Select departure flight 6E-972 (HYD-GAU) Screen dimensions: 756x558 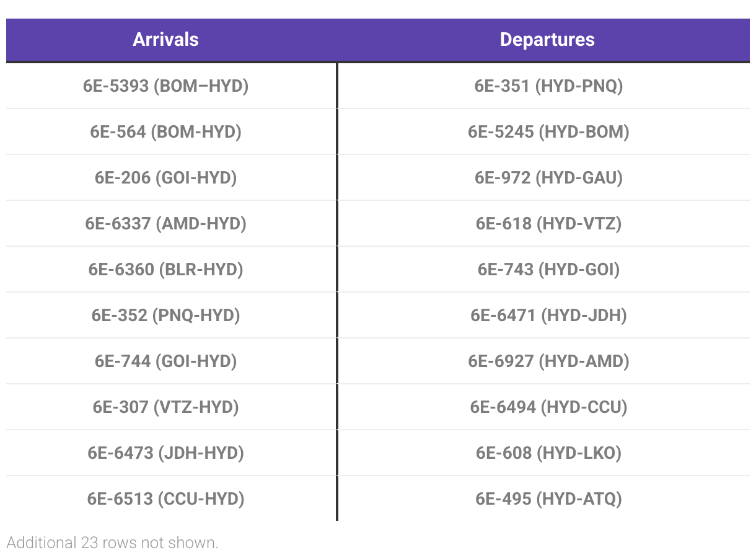coord(548,177)
